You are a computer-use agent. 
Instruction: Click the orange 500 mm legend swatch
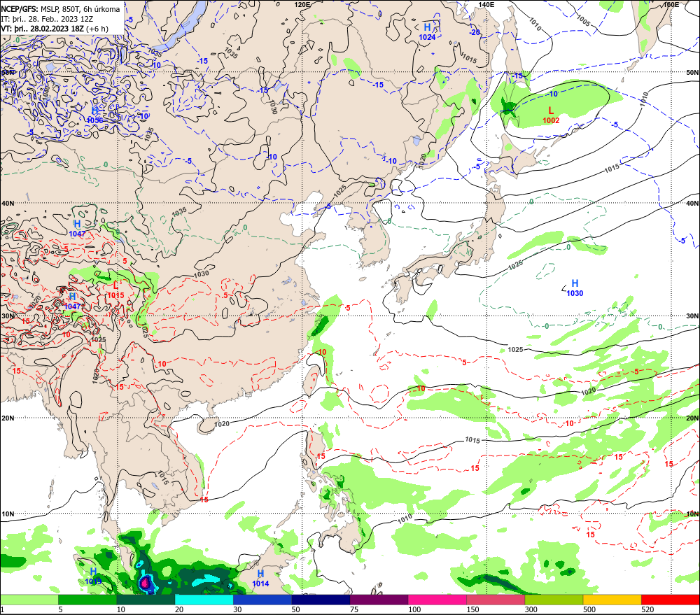pos(612,600)
